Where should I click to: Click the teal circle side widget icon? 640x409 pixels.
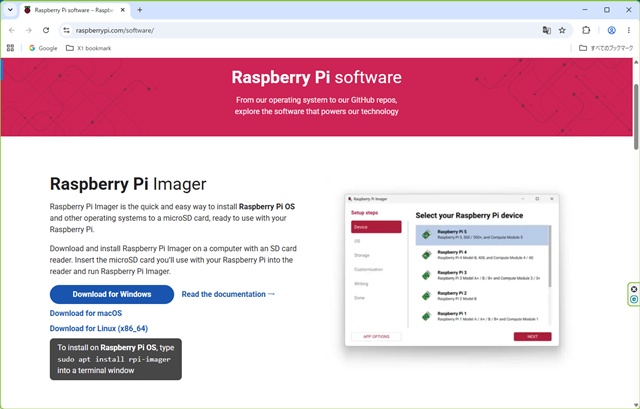tap(634, 299)
